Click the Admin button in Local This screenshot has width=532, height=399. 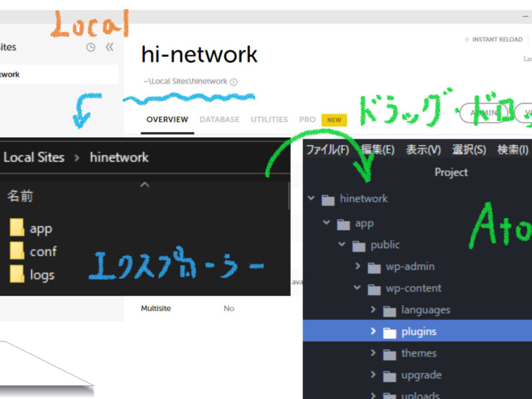point(485,113)
